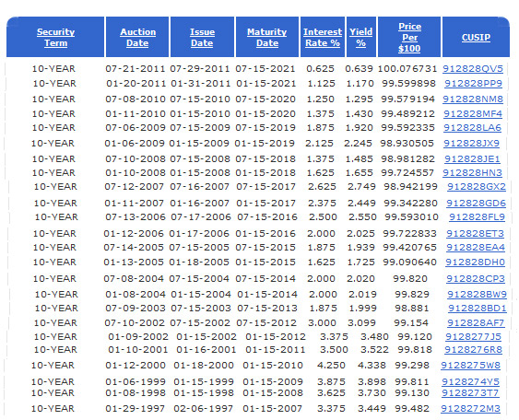Select issue date 01-31-2011

point(201,83)
